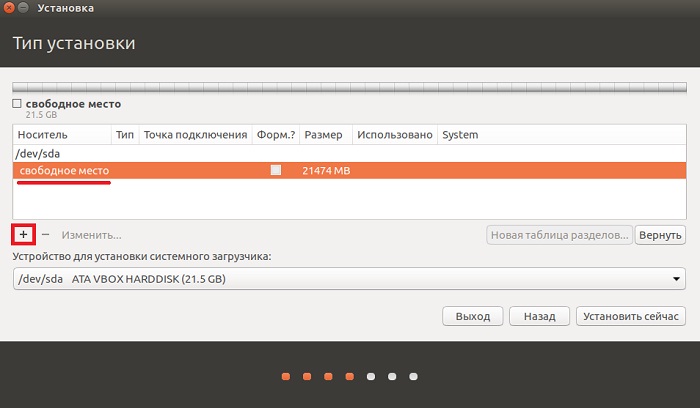
Task: Click the Размер column header
Action: pyautogui.click(x=323, y=134)
